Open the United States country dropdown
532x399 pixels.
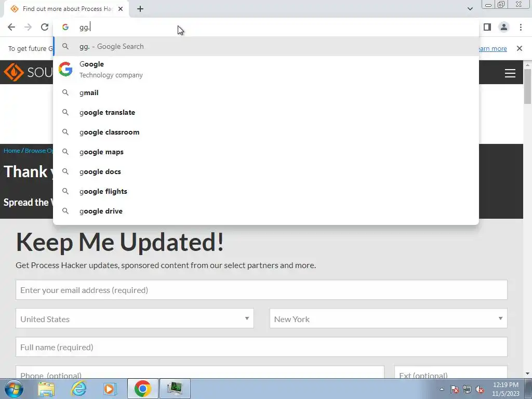(x=135, y=318)
